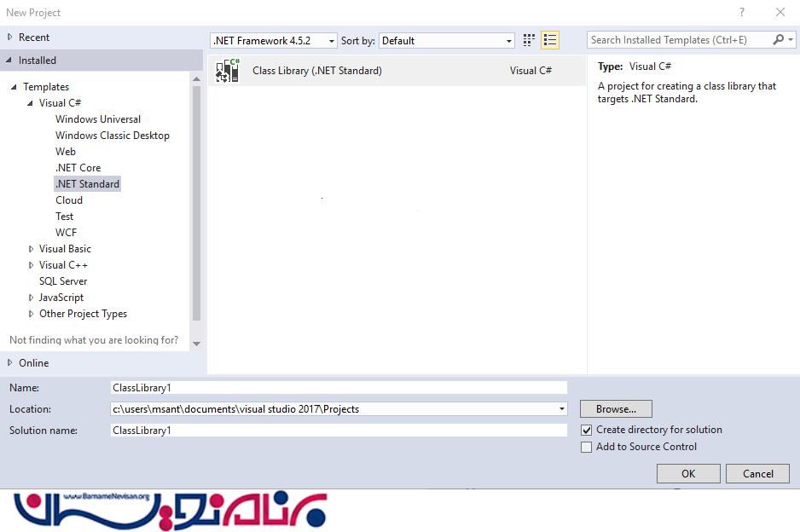Click the Cancel button
The image size is (800, 532).
point(757,474)
